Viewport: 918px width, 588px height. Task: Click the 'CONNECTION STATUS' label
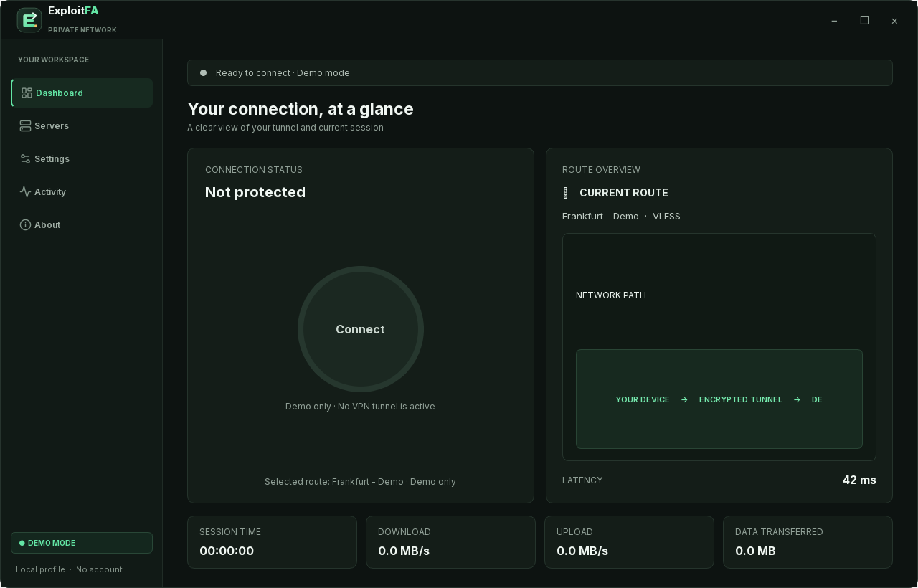[254, 170]
